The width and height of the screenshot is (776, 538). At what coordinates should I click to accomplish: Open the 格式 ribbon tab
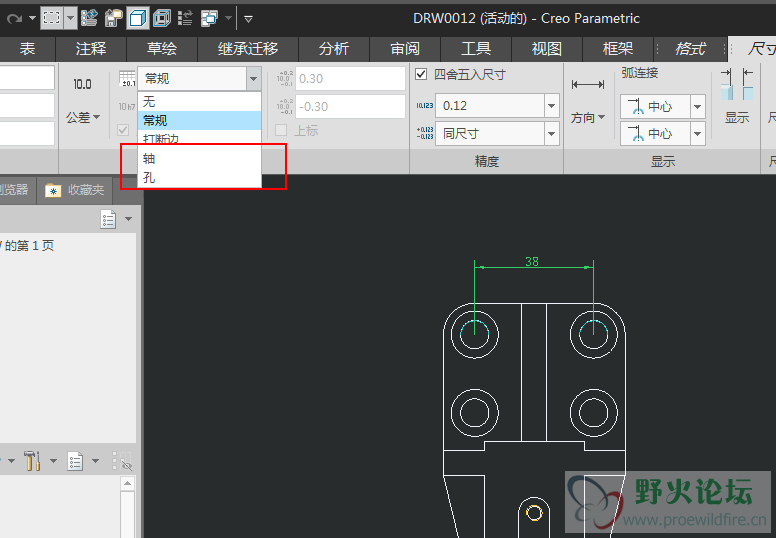pos(690,49)
